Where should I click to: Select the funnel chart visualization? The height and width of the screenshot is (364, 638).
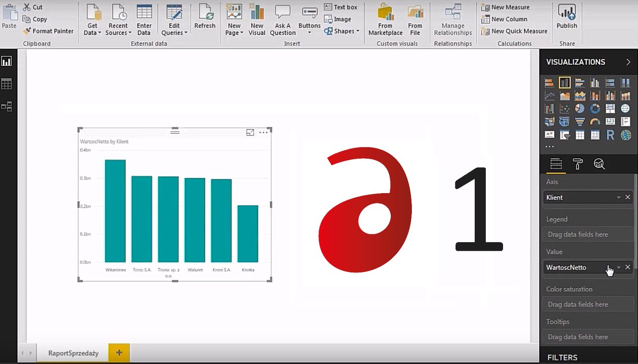[x=580, y=122]
